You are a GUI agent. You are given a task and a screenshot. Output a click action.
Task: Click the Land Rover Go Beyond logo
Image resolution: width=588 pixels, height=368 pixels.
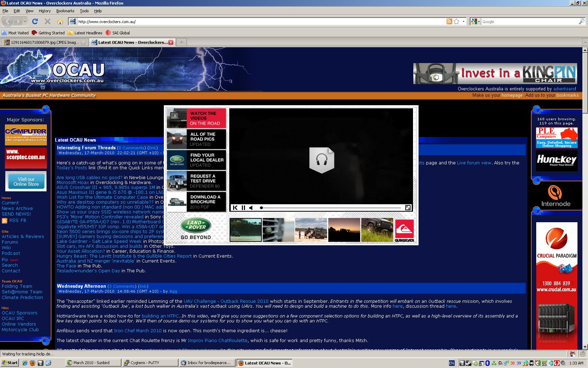[x=196, y=229]
